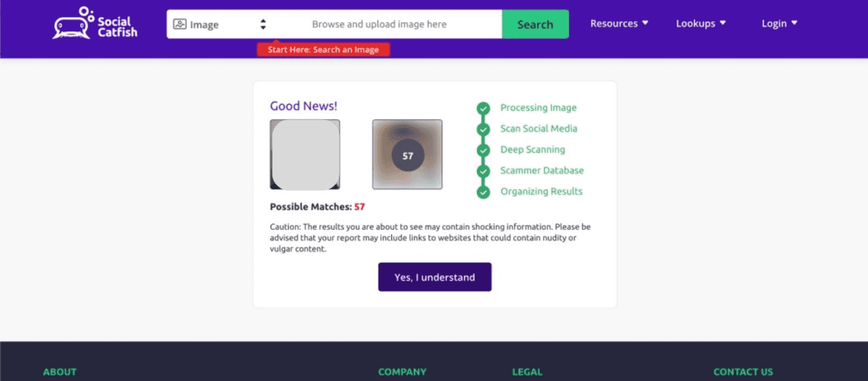Screen dimensions: 868x381
Task: Open the Login menu
Action: (779, 23)
